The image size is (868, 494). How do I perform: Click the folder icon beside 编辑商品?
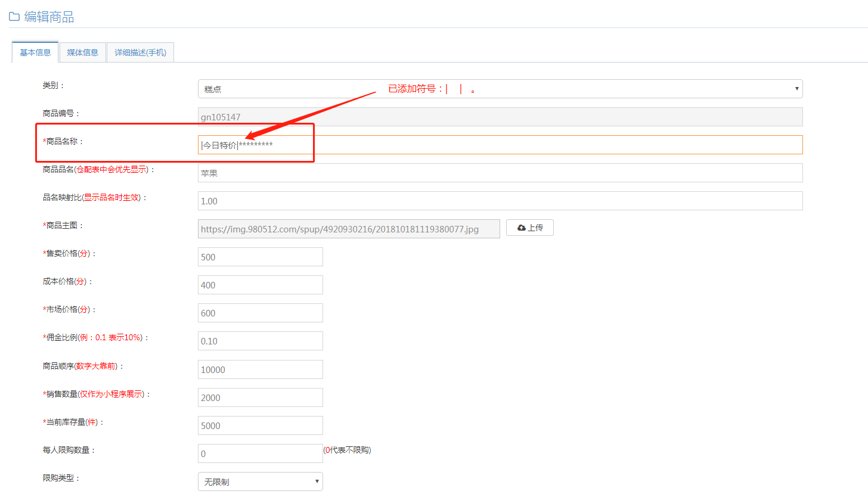click(x=14, y=17)
